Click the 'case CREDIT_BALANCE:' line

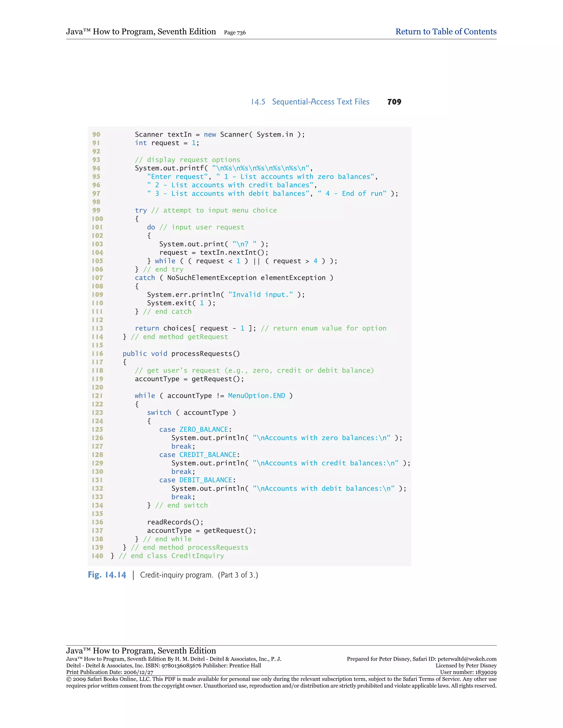pyautogui.click(x=199, y=455)
